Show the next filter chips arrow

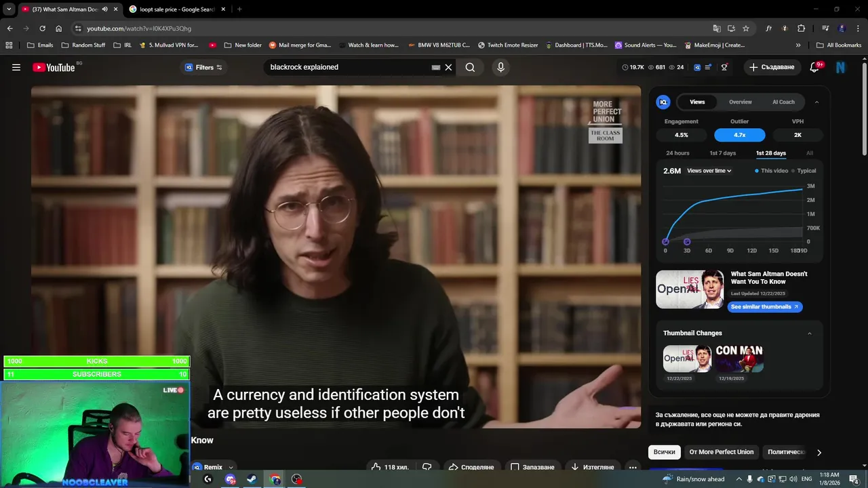click(x=818, y=452)
